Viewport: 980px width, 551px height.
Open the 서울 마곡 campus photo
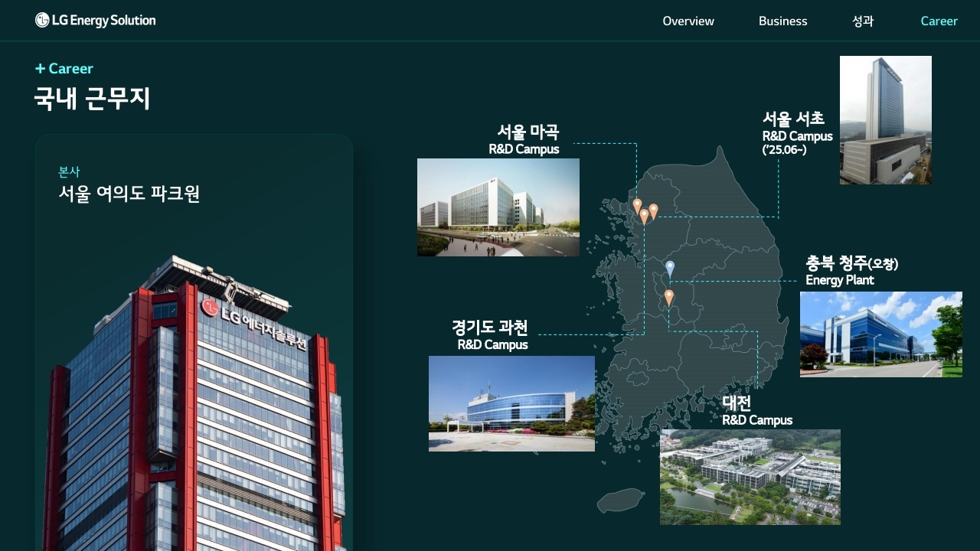tap(498, 207)
